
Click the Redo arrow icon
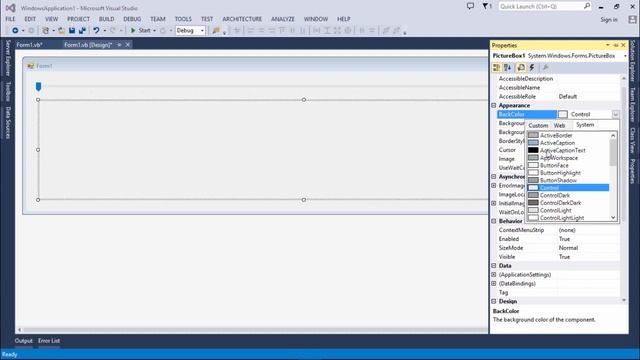[113, 31]
